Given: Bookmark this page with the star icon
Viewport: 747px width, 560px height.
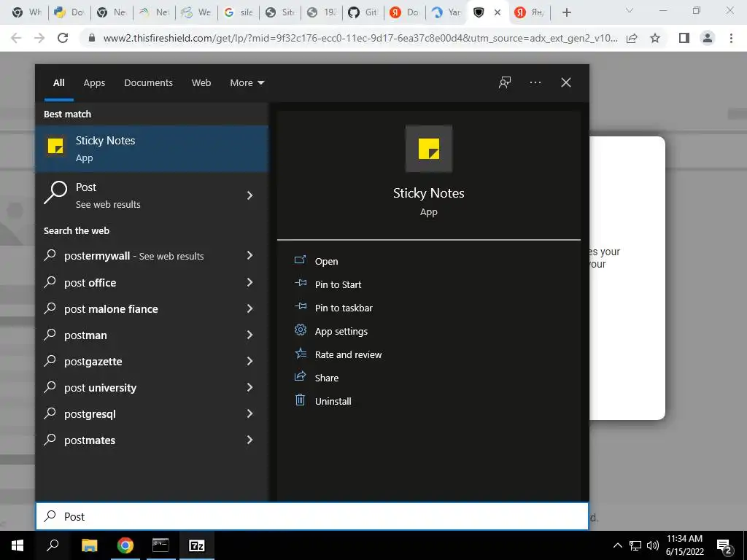Looking at the screenshot, I should 655,38.
